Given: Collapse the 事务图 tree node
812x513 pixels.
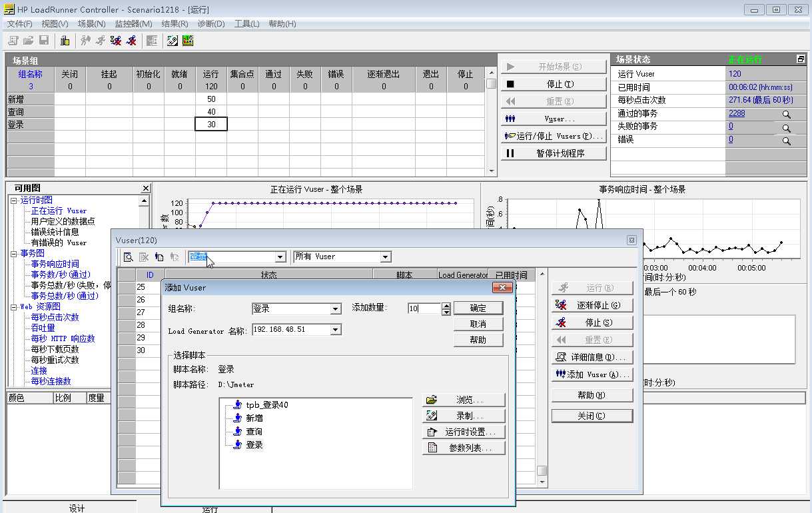Looking at the screenshot, I should (x=13, y=253).
